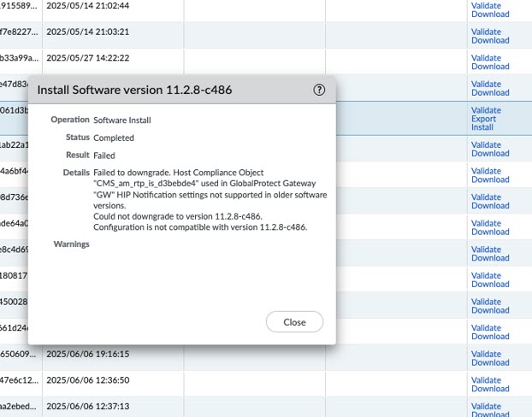Validate the 2025/06/06 12:36:50 entry
This screenshot has height=417, width=532.
[486, 380]
